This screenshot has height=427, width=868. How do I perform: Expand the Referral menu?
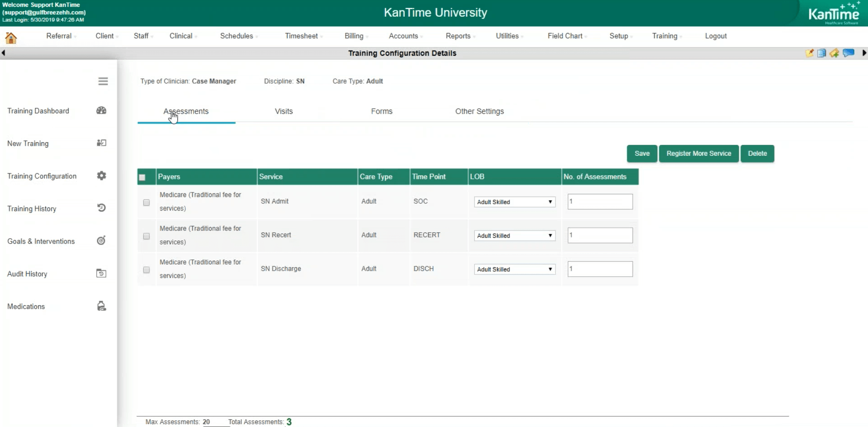61,36
